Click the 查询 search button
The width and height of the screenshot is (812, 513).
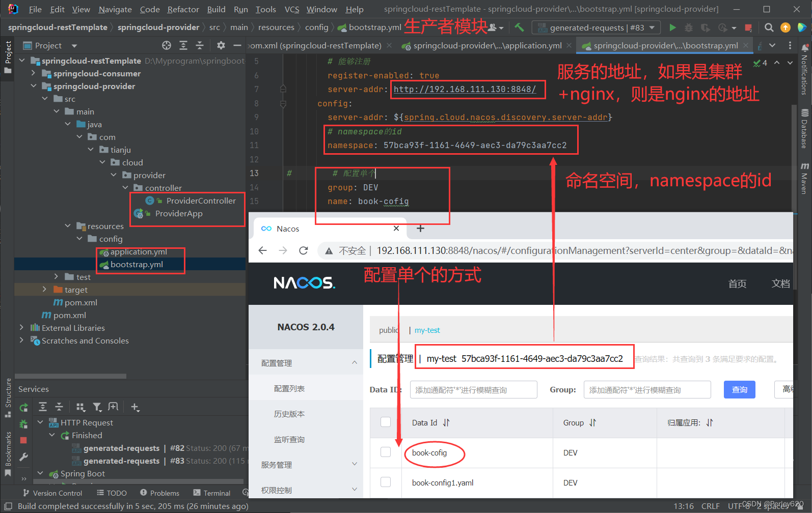pos(740,390)
